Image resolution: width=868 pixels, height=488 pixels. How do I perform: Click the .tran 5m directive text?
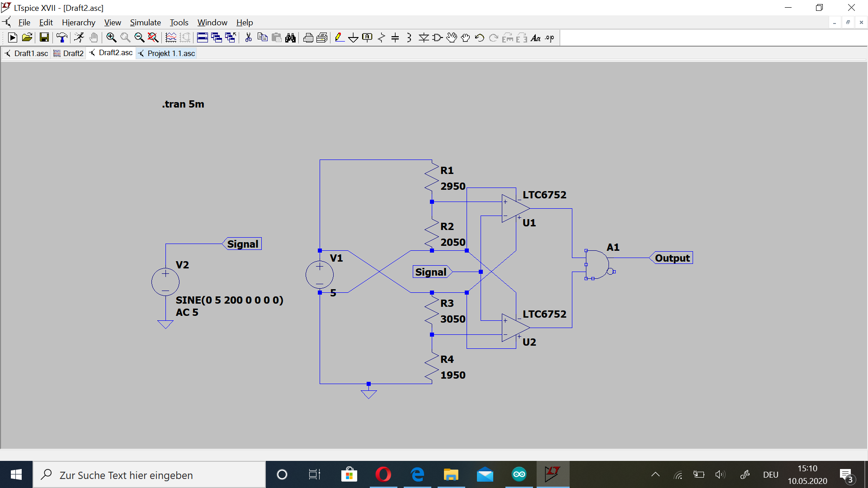(x=183, y=104)
